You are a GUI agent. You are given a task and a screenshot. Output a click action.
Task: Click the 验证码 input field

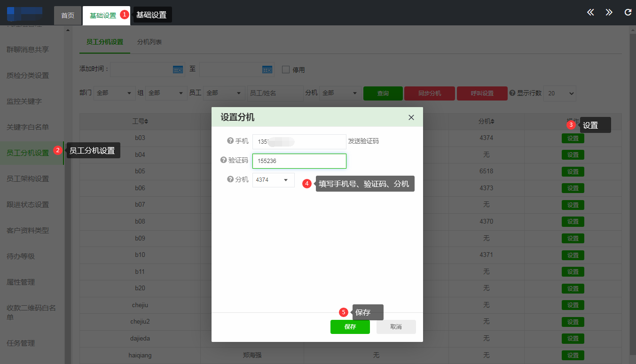pos(299,161)
